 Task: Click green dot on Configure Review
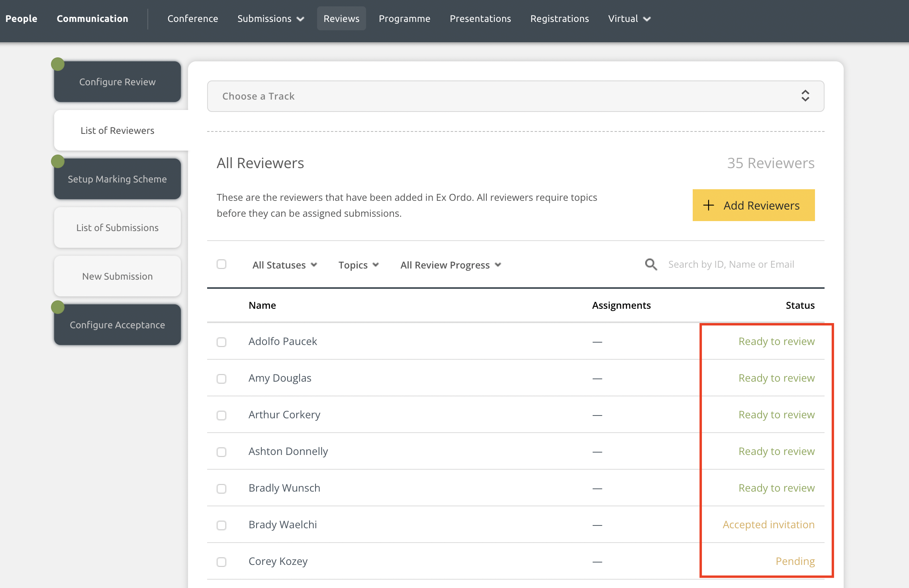click(x=58, y=64)
